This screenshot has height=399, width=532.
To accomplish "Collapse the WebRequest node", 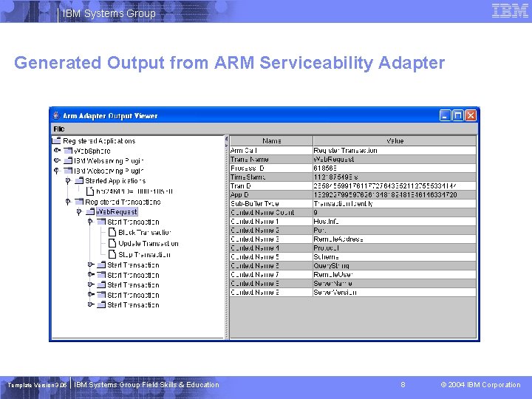I will coord(79,212).
